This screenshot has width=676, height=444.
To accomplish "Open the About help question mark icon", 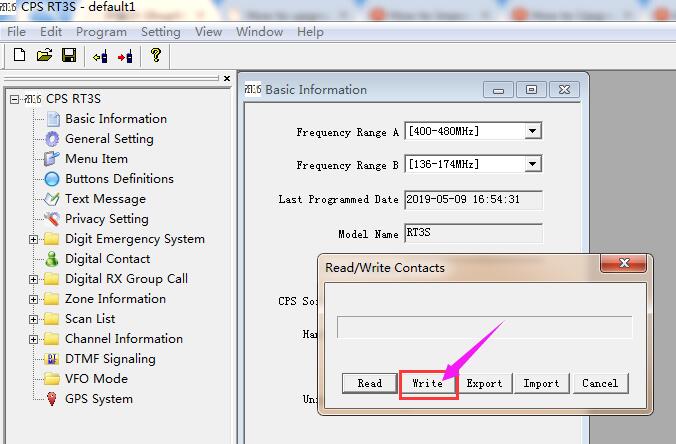I will (157, 56).
